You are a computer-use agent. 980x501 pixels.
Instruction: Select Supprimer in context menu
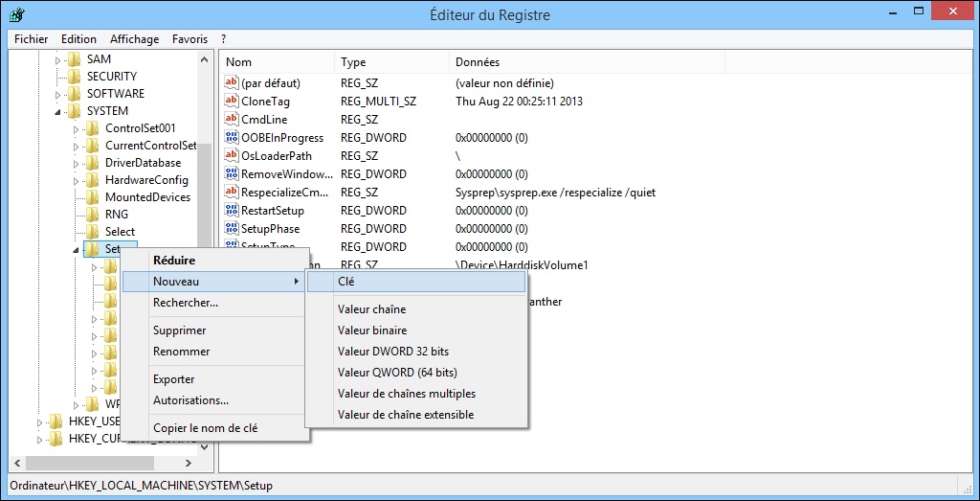pyautogui.click(x=213, y=330)
